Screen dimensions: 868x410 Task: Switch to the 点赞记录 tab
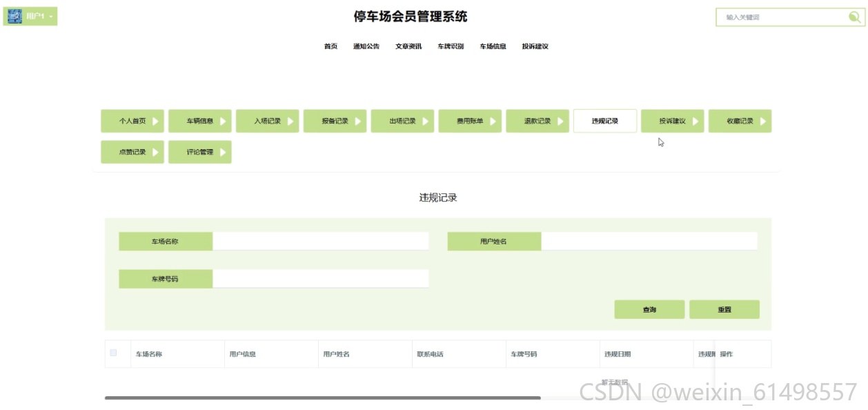tap(132, 152)
